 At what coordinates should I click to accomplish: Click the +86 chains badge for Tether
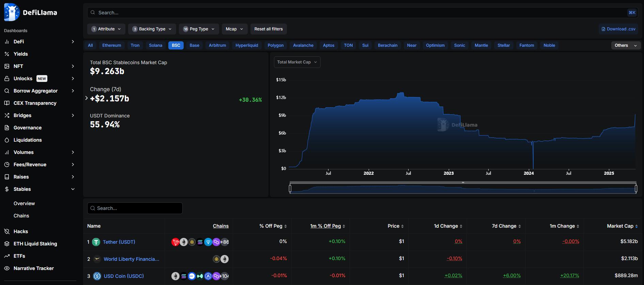point(225,242)
